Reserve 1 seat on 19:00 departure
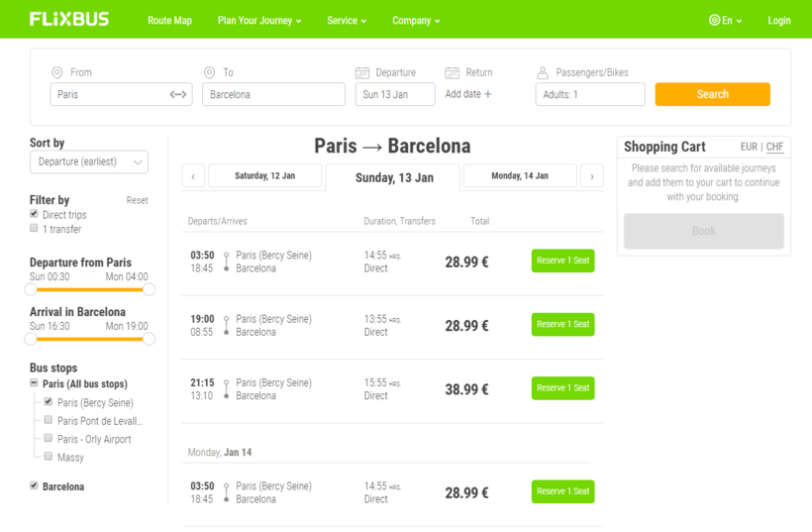 click(x=562, y=324)
